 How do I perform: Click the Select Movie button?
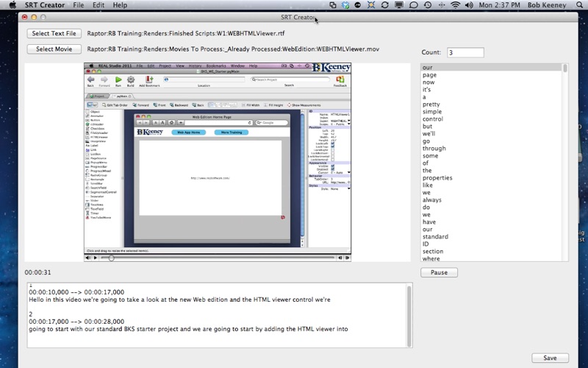pos(54,49)
